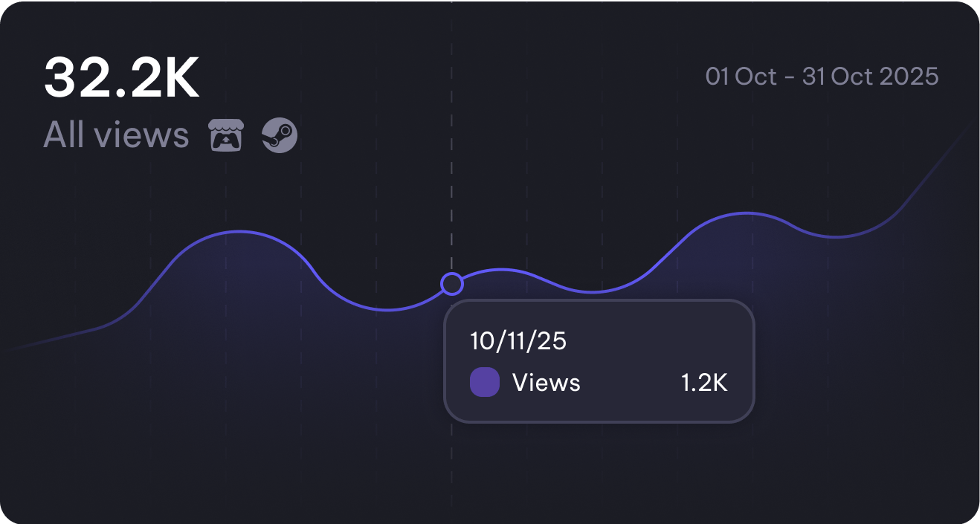
Task: Click the highest peak of the views line
Action: click(x=747, y=213)
